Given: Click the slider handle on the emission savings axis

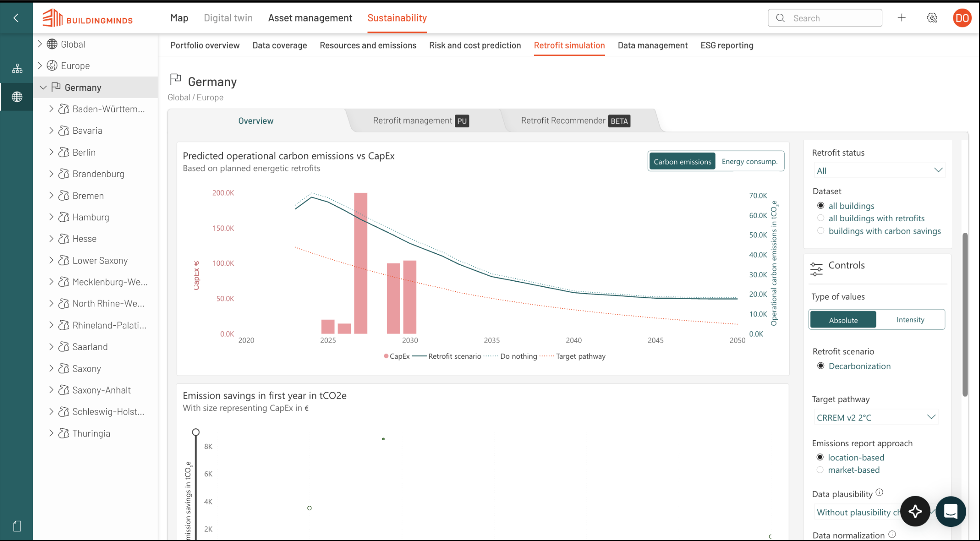Looking at the screenshot, I should click(x=196, y=432).
